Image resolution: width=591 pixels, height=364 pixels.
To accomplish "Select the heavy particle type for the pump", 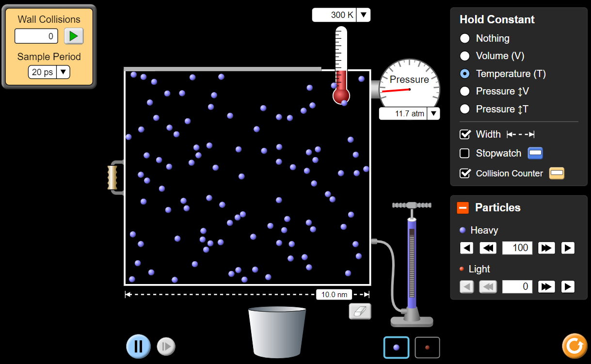I will [396, 348].
